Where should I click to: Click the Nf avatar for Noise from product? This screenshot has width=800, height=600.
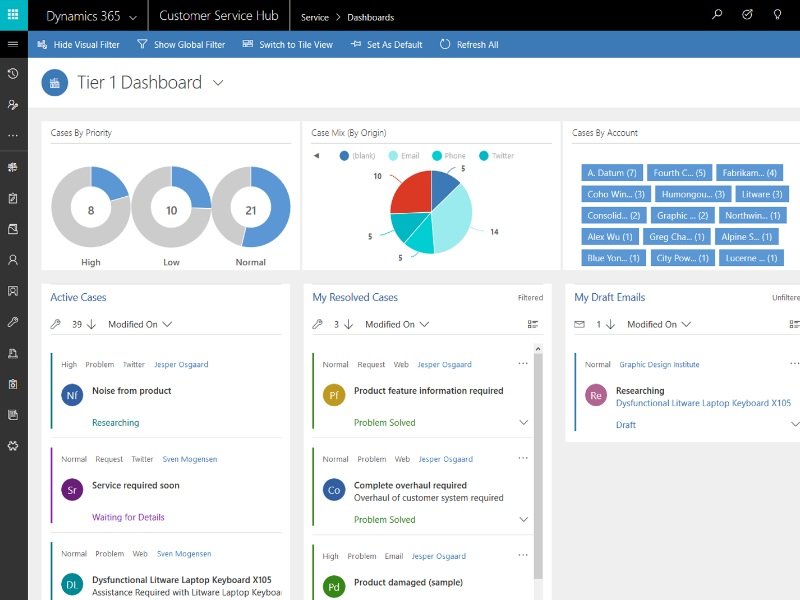(72, 395)
